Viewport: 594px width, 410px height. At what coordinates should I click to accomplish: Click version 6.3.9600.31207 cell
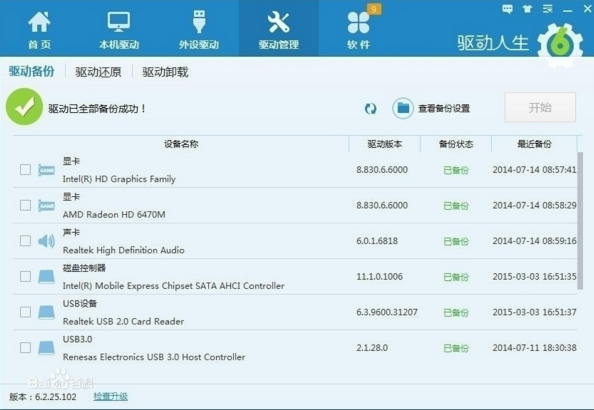coord(387,312)
